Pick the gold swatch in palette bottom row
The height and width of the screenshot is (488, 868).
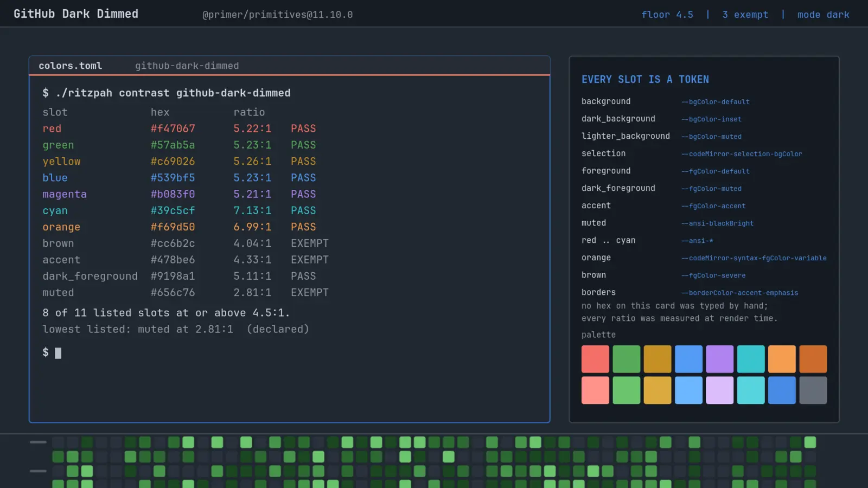[658, 390]
